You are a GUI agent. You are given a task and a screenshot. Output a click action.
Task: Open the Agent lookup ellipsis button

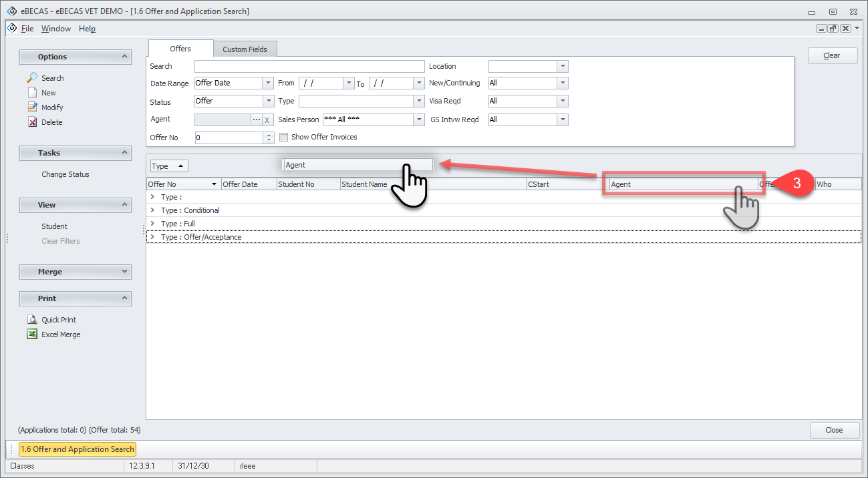click(256, 120)
